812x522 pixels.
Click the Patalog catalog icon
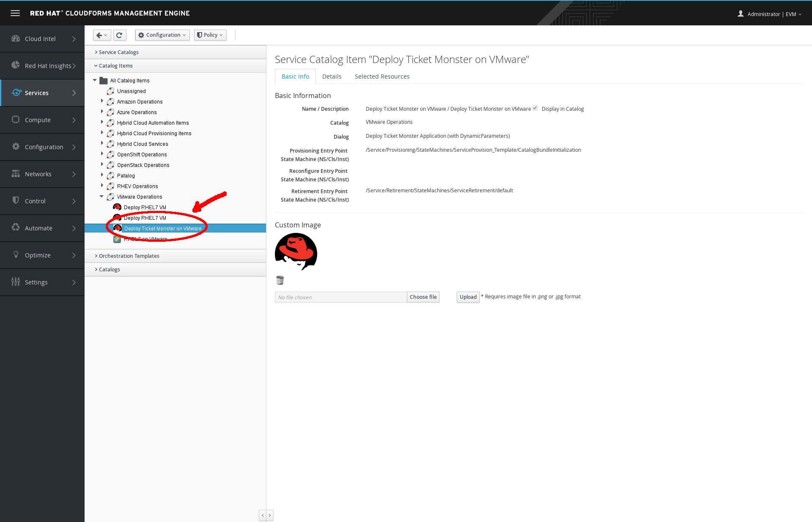pos(111,175)
